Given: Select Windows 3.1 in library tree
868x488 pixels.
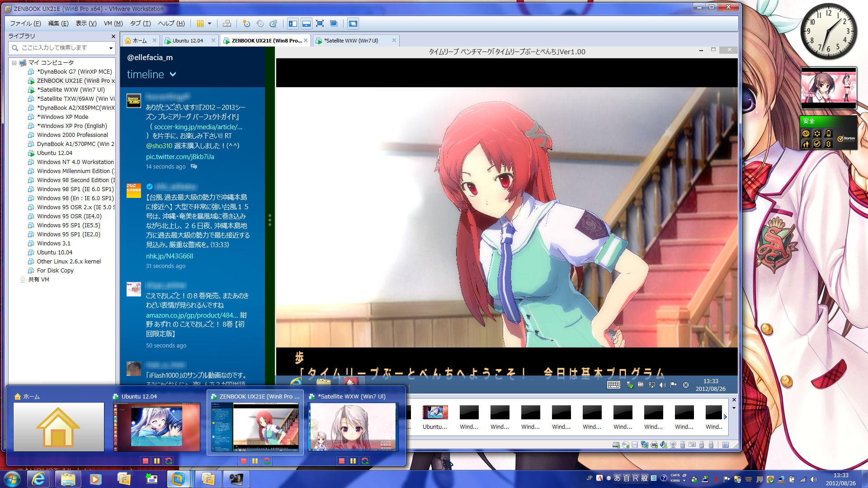Looking at the screenshot, I should pyautogui.click(x=53, y=243).
